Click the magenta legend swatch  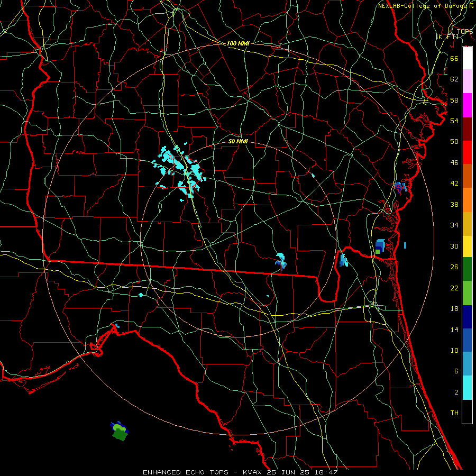click(x=467, y=105)
